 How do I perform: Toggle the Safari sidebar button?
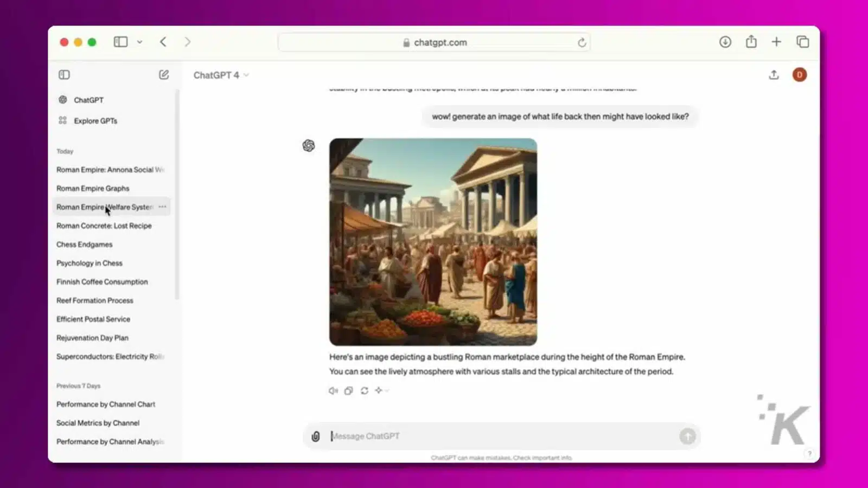click(120, 42)
